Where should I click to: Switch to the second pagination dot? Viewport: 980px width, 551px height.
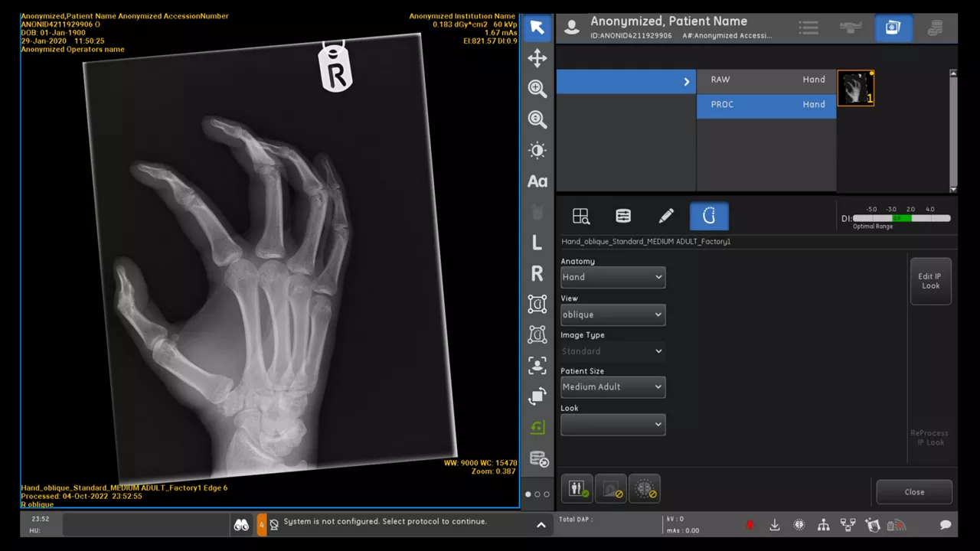[x=537, y=494]
